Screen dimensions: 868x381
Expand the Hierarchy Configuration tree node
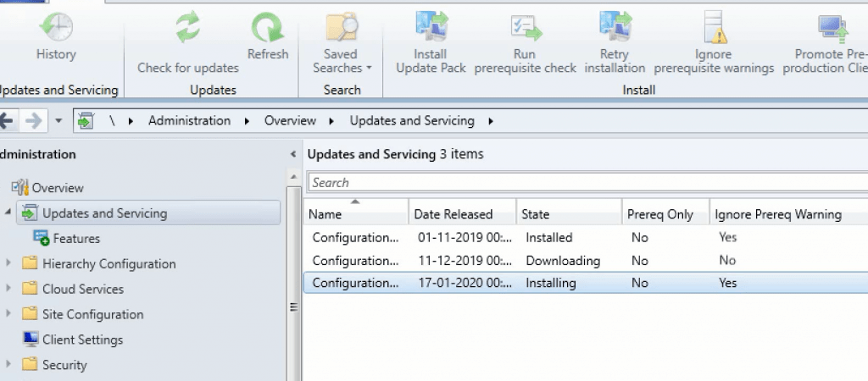pos(8,262)
